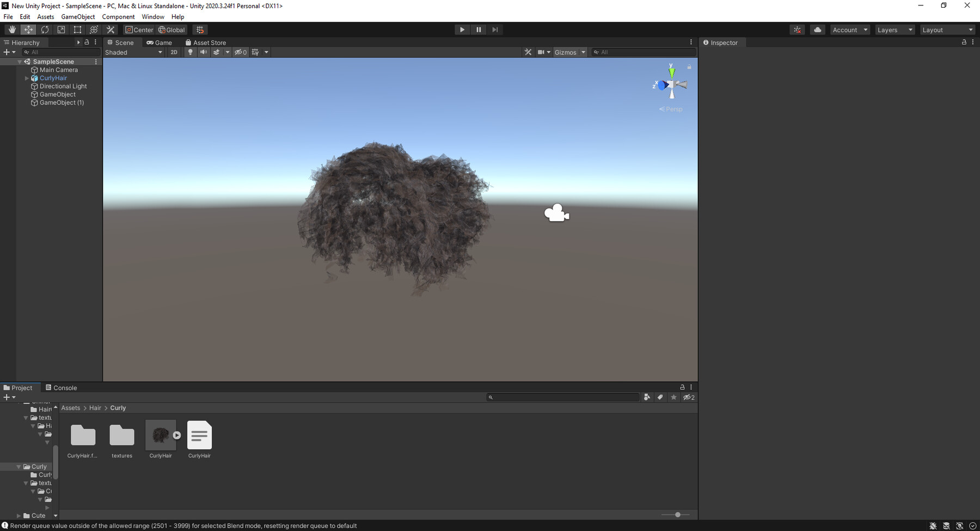Toggle scene effects like skybox
The height and width of the screenshot is (531, 980).
click(216, 52)
